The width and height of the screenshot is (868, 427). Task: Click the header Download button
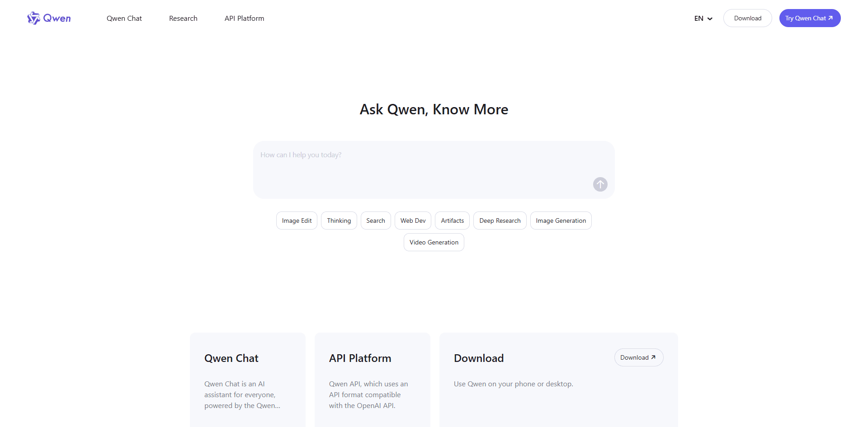[747, 19]
